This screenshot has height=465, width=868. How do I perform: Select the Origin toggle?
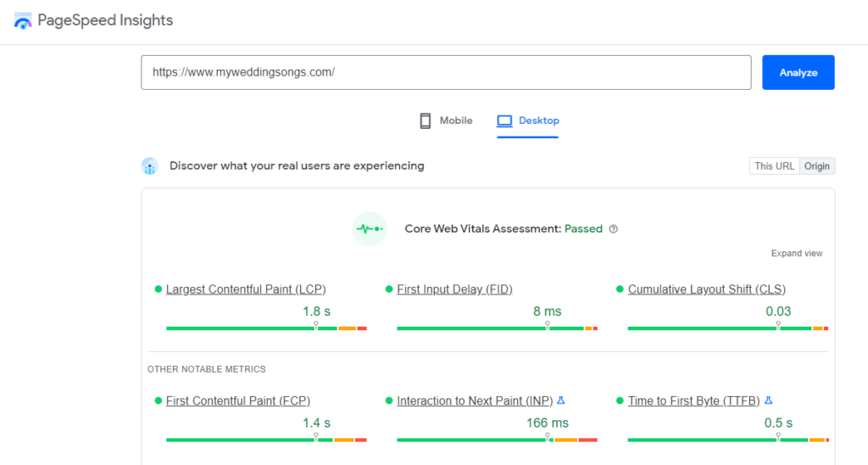(817, 166)
